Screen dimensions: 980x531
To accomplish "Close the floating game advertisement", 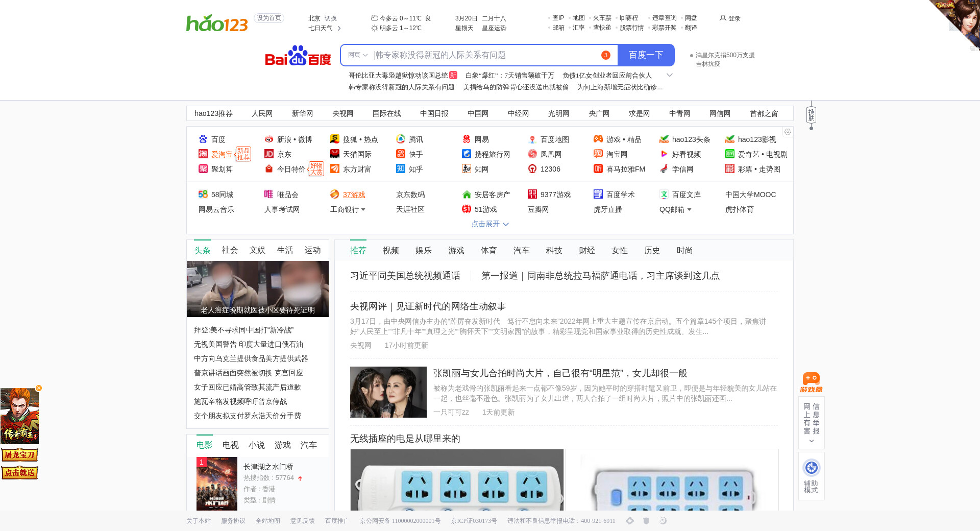I will pyautogui.click(x=39, y=388).
